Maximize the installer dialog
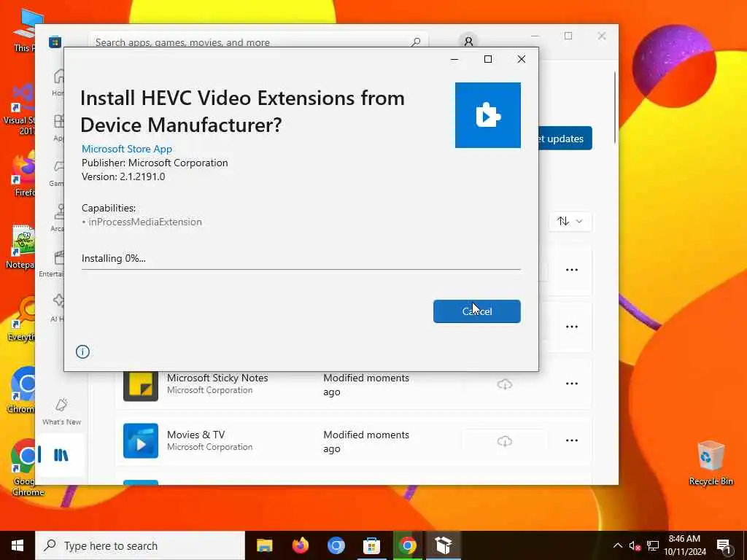The height and width of the screenshot is (560, 747). pyautogui.click(x=488, y=59)
